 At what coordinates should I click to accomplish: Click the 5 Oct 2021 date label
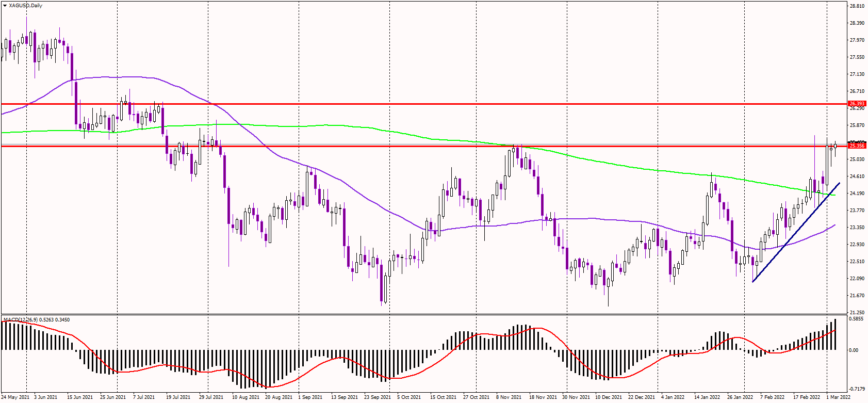tap(408, 397)
